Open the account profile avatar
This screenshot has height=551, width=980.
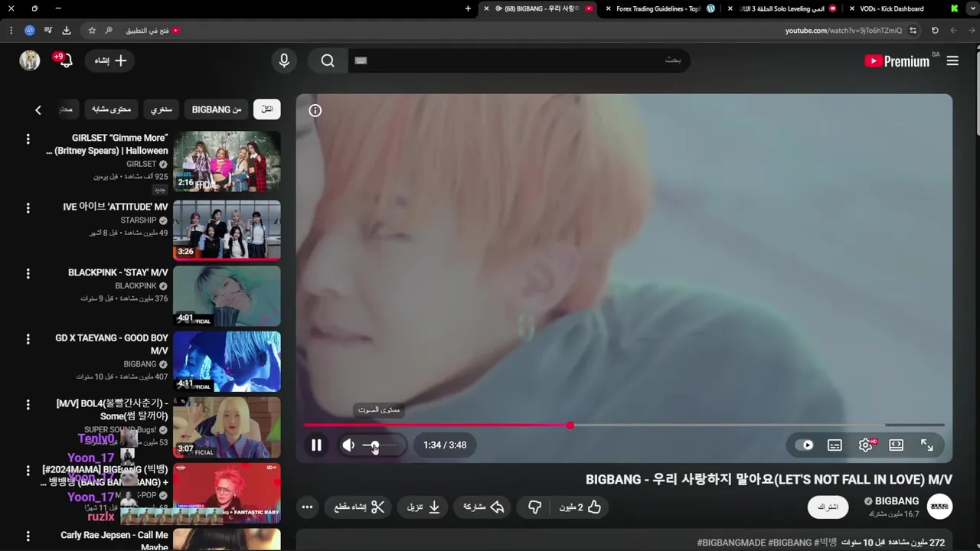(x=30, y=60)
